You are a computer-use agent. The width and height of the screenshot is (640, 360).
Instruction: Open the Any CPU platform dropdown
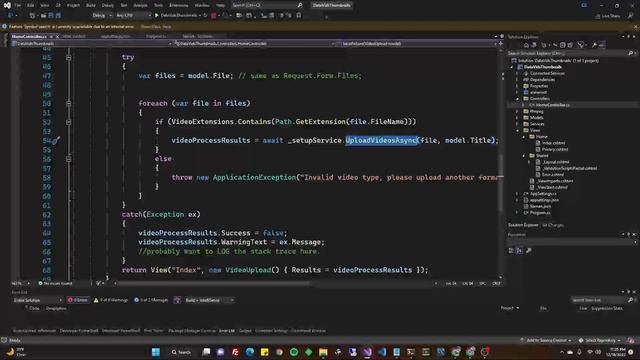point(133,16)
